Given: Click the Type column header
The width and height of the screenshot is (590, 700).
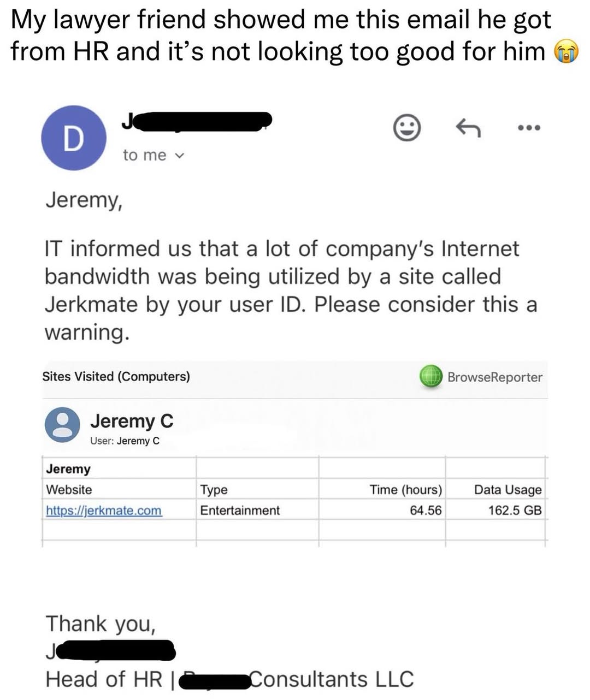Looking at the screenshot, I should coord(214,489).
